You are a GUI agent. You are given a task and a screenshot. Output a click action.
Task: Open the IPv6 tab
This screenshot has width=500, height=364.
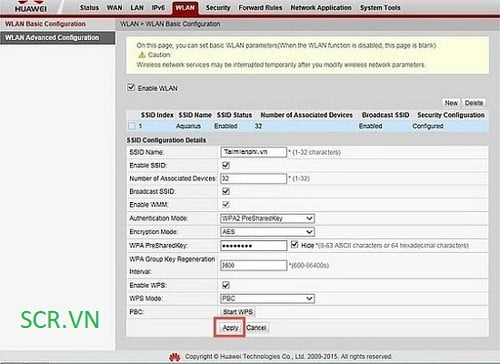pyautogui.click(x=158, y=7)
